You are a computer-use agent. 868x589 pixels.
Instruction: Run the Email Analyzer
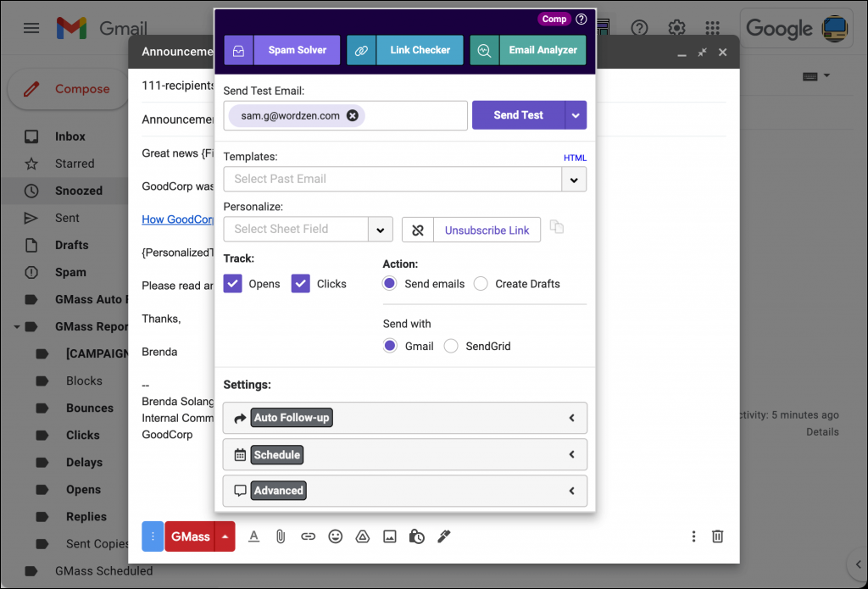click(x=542, y=50)
